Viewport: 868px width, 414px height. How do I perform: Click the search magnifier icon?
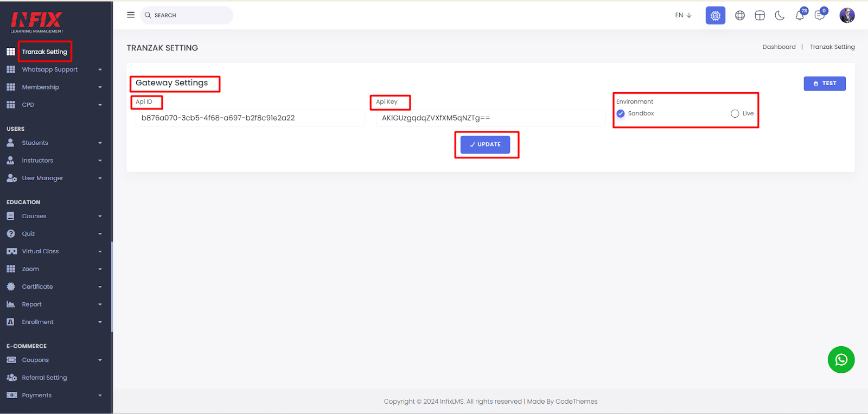(x=148, y=15)
